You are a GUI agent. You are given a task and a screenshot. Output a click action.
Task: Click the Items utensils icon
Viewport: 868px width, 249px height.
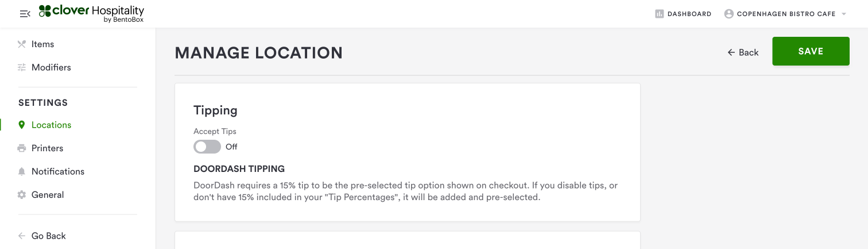tap(22, 44)
